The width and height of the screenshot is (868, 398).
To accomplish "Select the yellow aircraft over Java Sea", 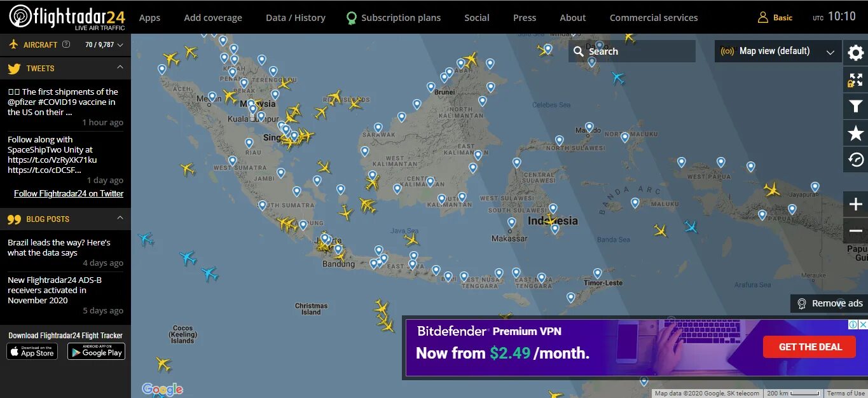I will coord(411,239).
